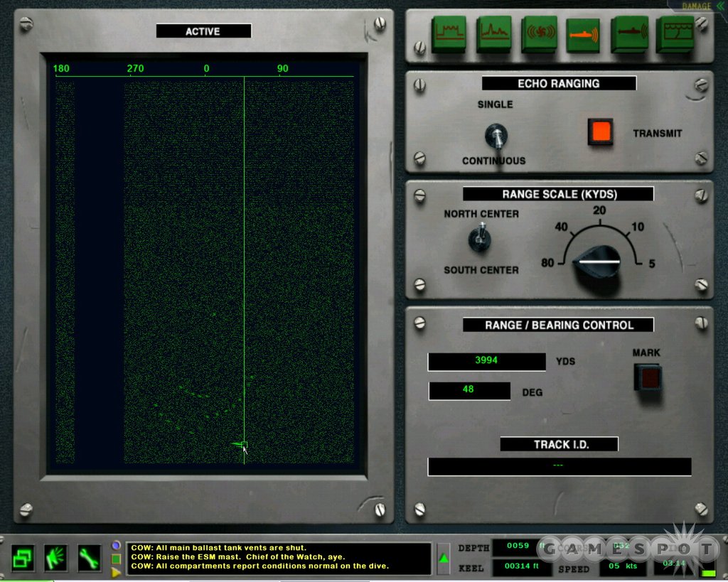
Task: Select the orange active sonar submarine button
Action: [584, 34]
